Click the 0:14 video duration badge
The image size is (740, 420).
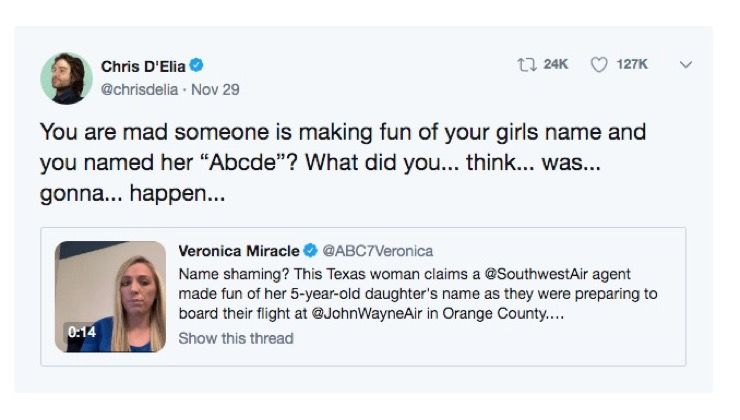[80, 332]
